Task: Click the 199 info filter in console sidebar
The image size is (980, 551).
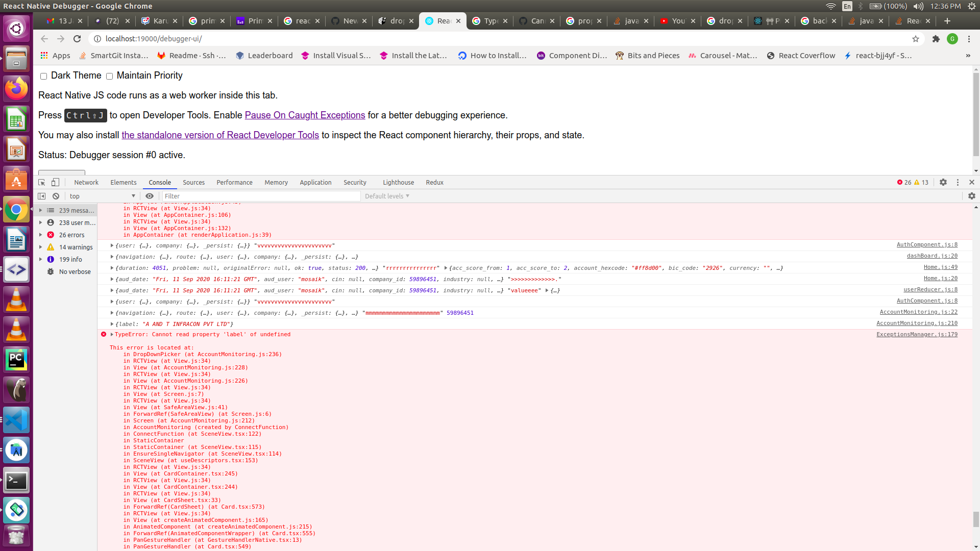Action: 70,259
